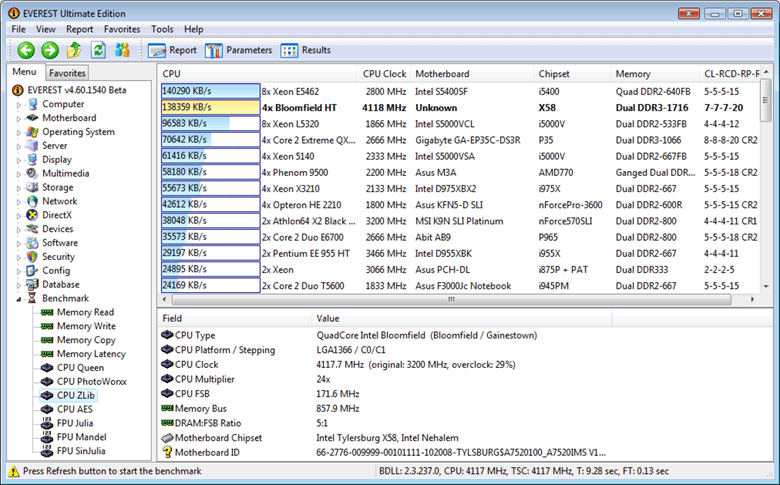Screen dimensions: 780x485
Task: Open the CPU PhotoWorxx benchmark
Action: [x=92, y=382]
